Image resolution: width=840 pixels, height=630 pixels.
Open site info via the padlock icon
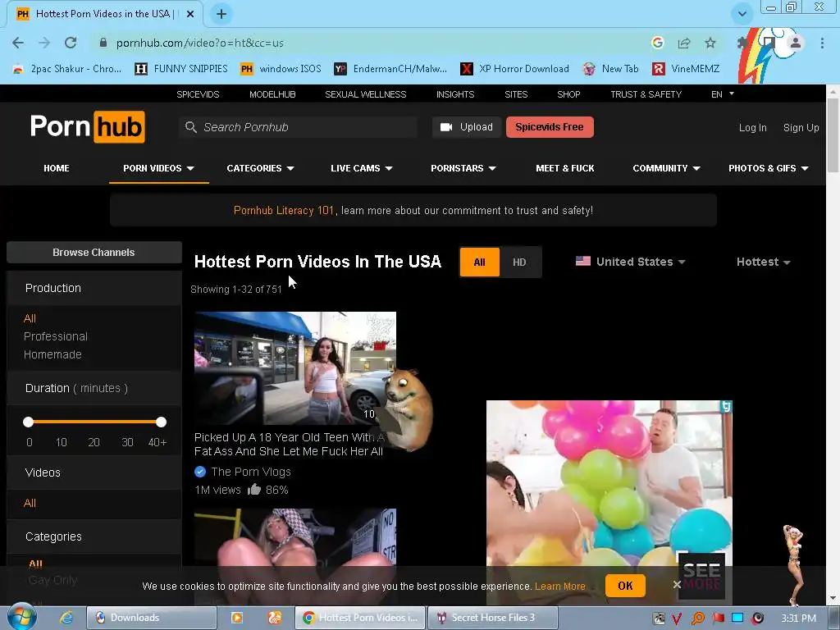pyautogui.click(x=103, y=43)
